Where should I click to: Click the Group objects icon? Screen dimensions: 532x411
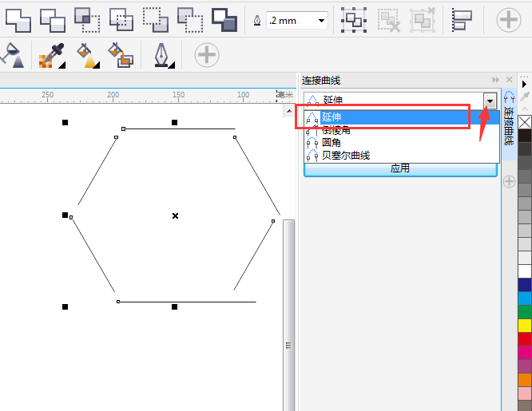coord(352,19)
